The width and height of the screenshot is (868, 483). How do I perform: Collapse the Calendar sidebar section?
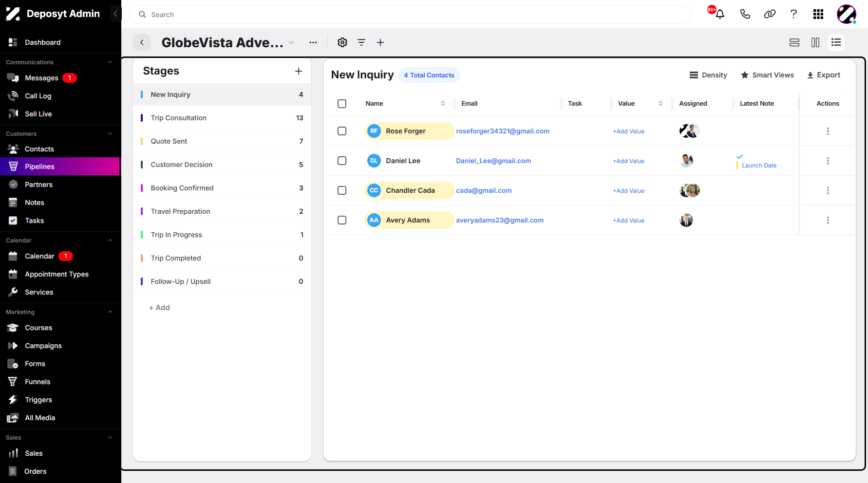pyautogui.click(x=110, y=241)
